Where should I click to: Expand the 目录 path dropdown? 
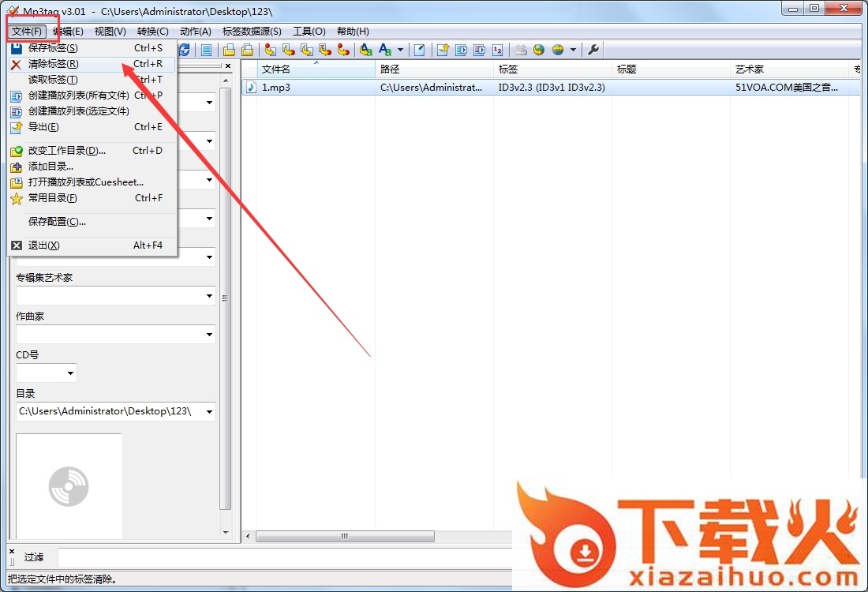coord(209,411)
